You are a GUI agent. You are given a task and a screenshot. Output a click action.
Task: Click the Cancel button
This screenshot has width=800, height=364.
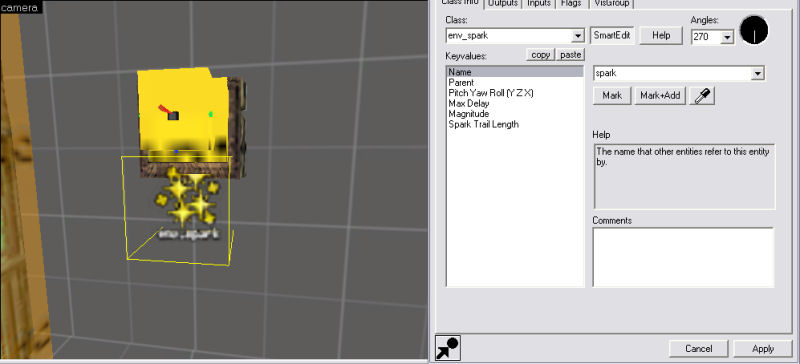coord(698,349)
